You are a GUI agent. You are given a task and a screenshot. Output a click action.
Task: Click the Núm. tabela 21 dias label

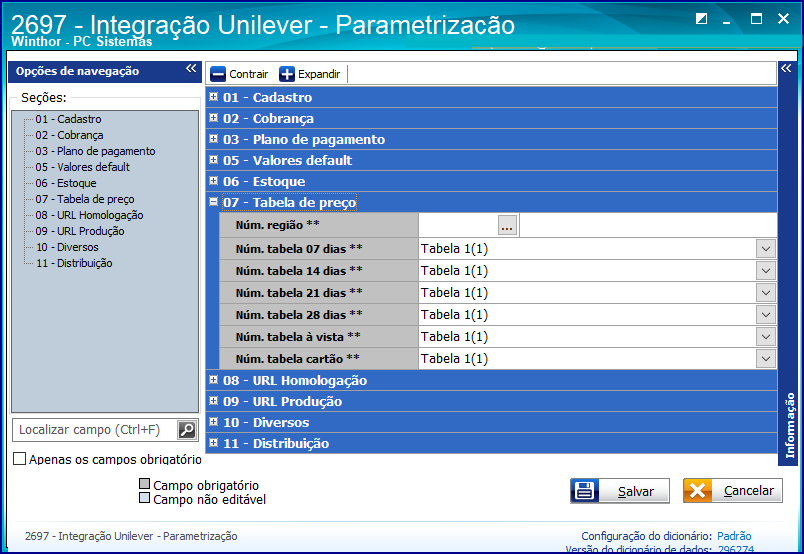pyautogui.click(x=299, y=293)
